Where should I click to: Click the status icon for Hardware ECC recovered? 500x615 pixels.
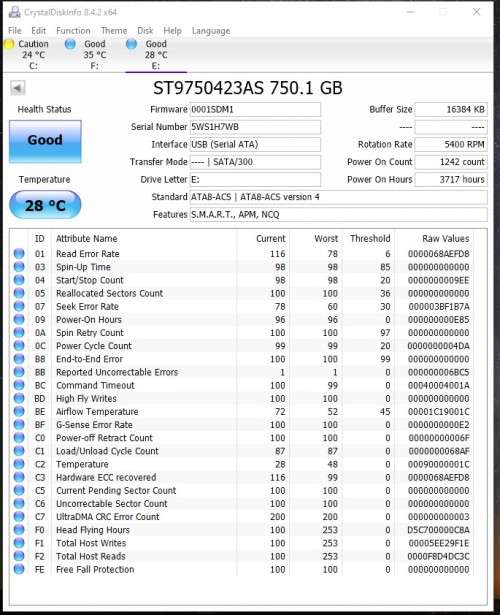pos(19,477)
